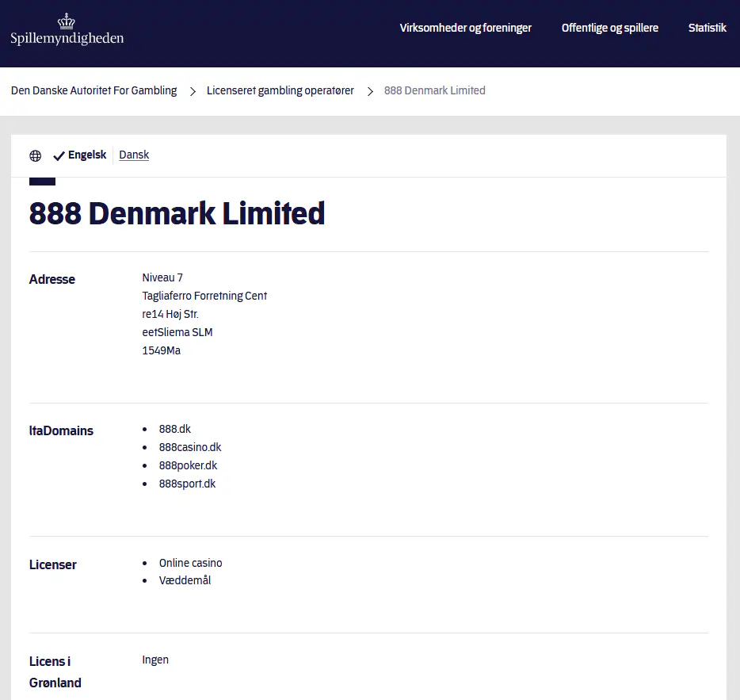Go to Den Danske Autoritet For Gambling breadcrumb
This screenshot has width=740, height=700.
(x=94, y=90)
